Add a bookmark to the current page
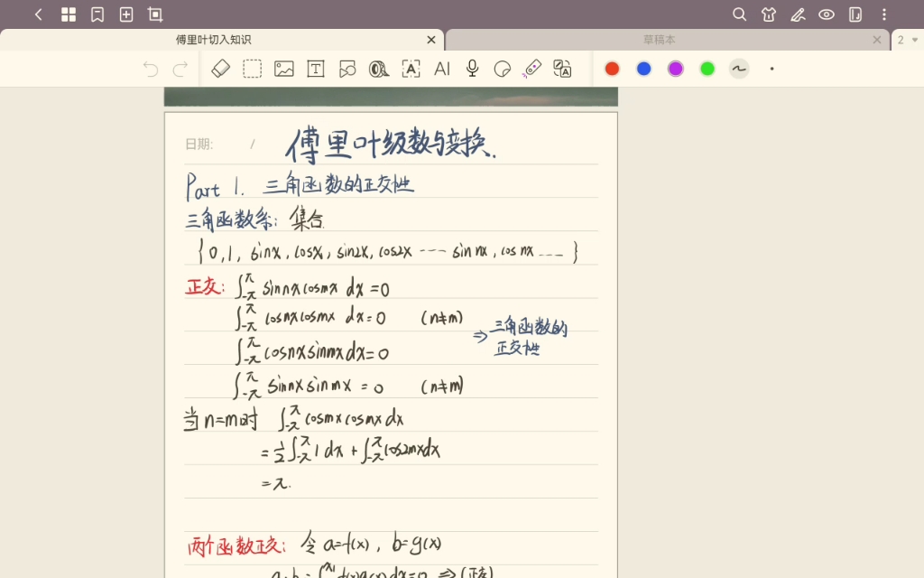This screenshot has width=924, height=578. (99, 14)
